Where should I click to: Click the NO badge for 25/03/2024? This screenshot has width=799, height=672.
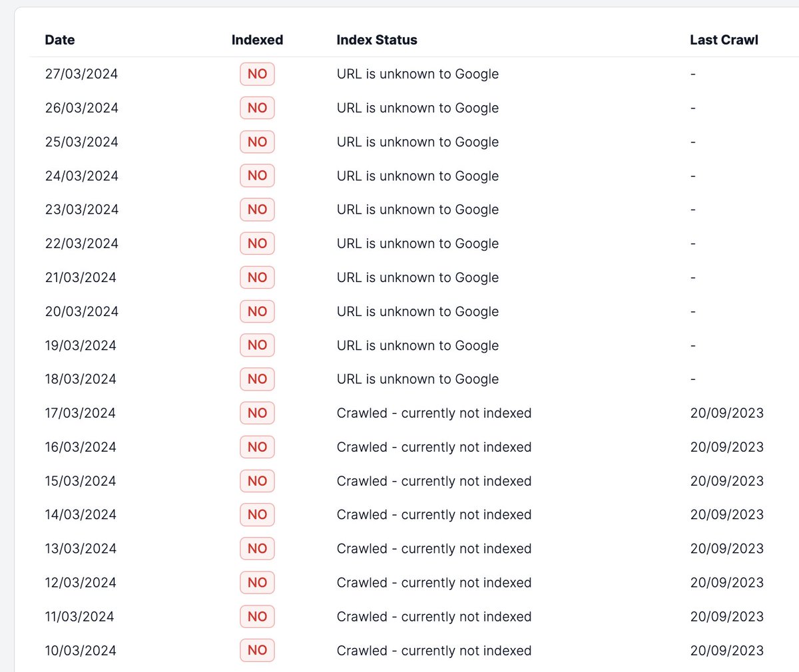tap(257, 142)
